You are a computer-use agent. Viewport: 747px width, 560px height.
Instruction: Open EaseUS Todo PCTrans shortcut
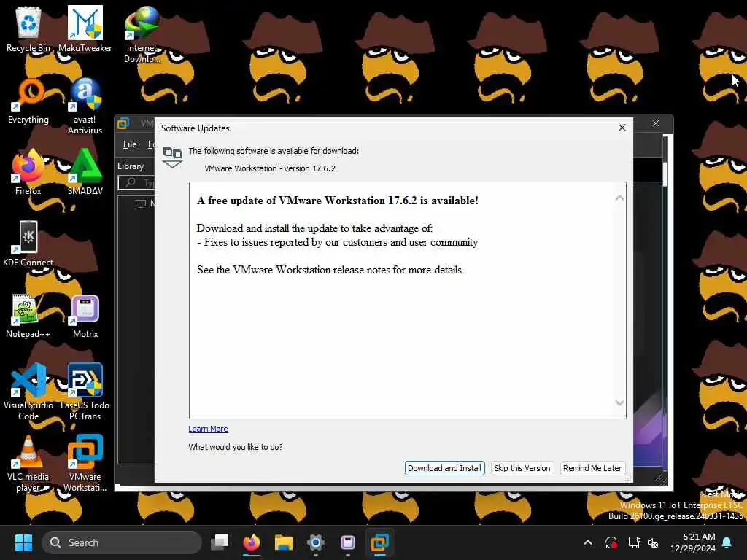coord(85,392)
